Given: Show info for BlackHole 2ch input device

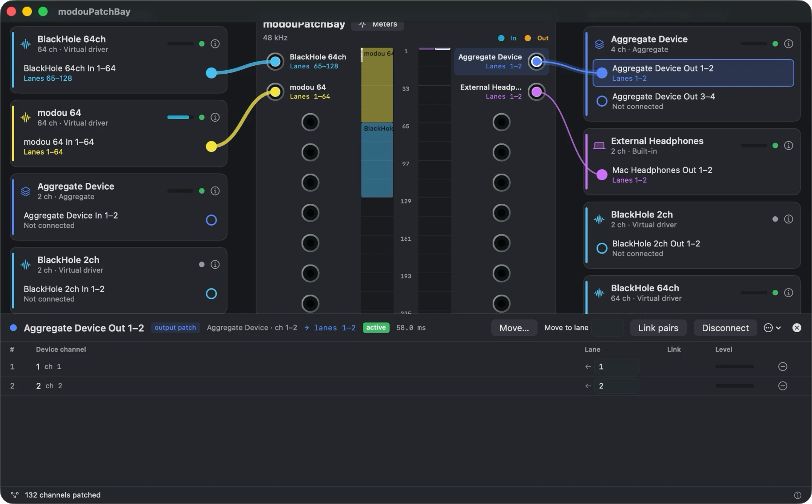Looking at the screenshot, I should pyautogui.click(x=215, y=265).
